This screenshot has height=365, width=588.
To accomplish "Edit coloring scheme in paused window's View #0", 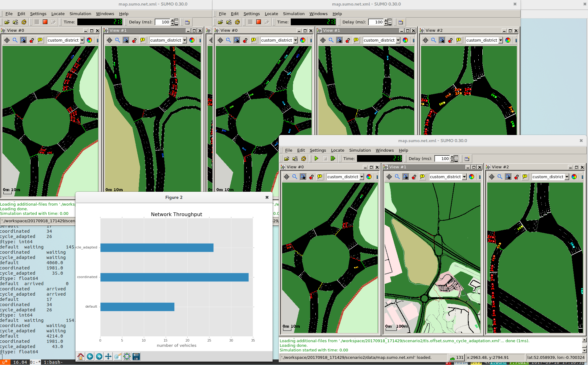I will point(369,177).
